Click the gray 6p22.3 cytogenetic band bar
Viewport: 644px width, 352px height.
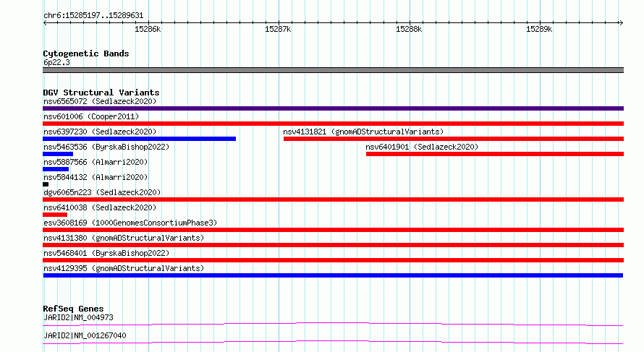pos(333,70)
